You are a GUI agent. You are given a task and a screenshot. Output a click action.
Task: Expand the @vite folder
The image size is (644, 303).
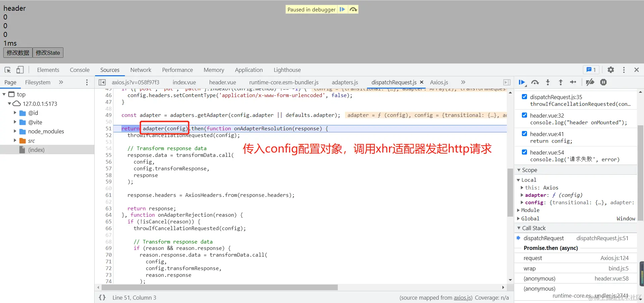pos(15,122)
